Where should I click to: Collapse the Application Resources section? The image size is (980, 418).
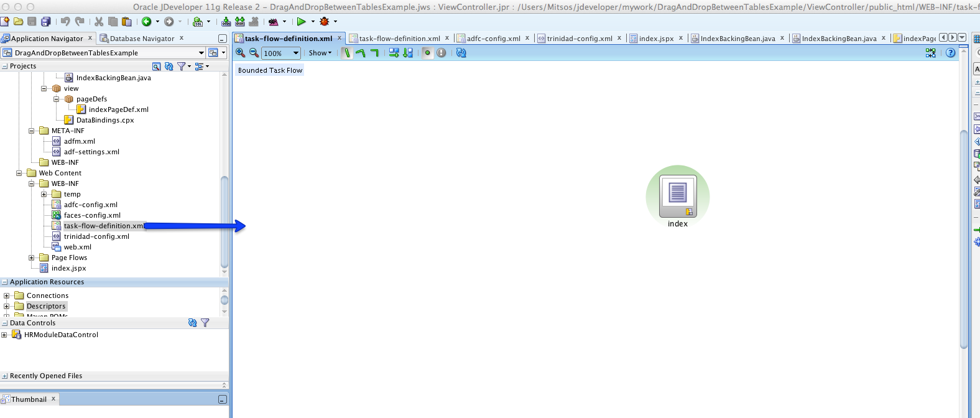click(5, 282)
